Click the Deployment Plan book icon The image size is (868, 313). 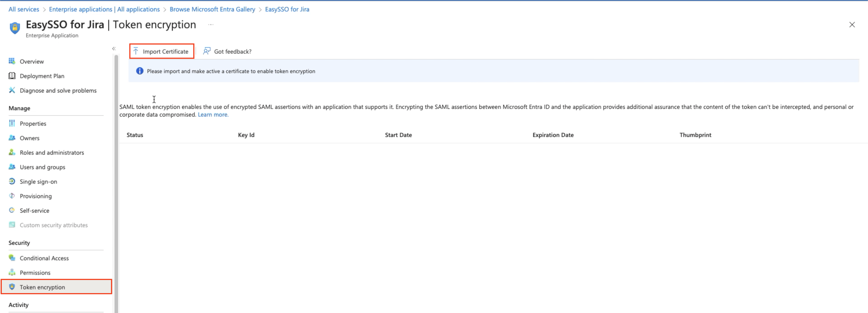tap(12, 76)
